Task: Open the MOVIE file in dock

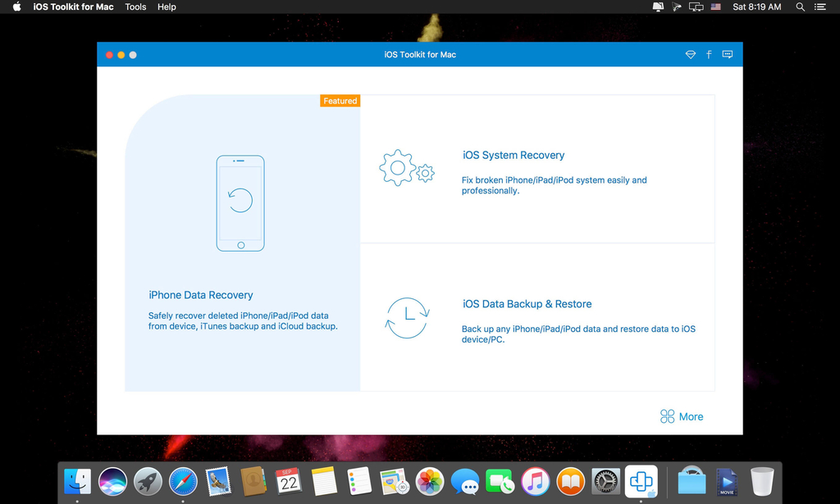Action: [x=727, y=482]
